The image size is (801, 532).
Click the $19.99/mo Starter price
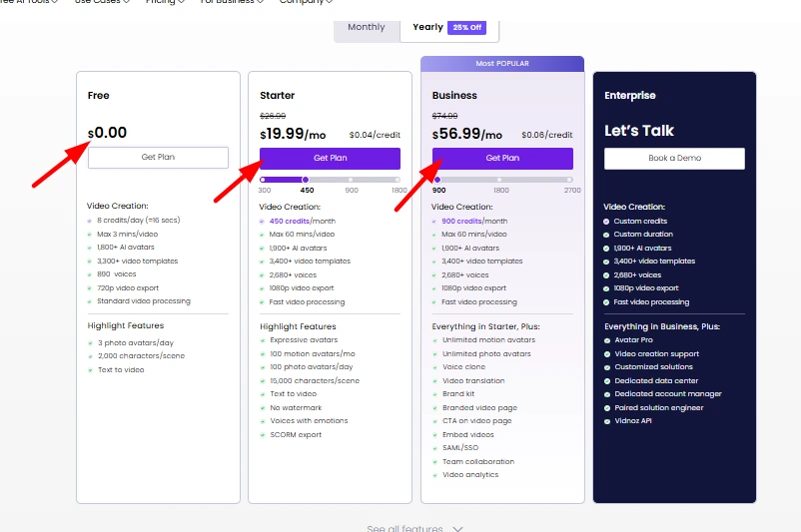click(293, 134)
